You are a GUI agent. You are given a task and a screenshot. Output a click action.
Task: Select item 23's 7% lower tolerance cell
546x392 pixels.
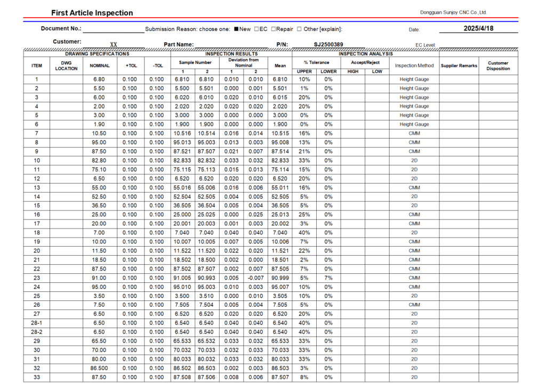(x=328, y=277)
